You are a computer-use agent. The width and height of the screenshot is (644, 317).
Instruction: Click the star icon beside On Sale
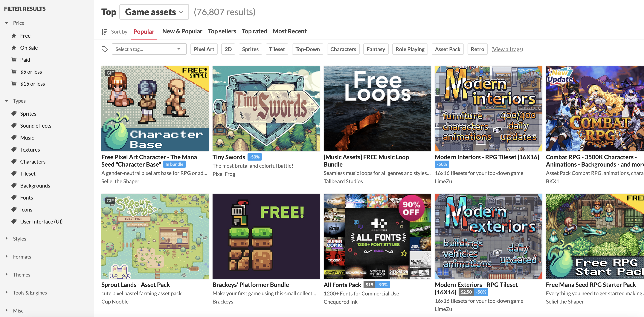coord(14,48)
